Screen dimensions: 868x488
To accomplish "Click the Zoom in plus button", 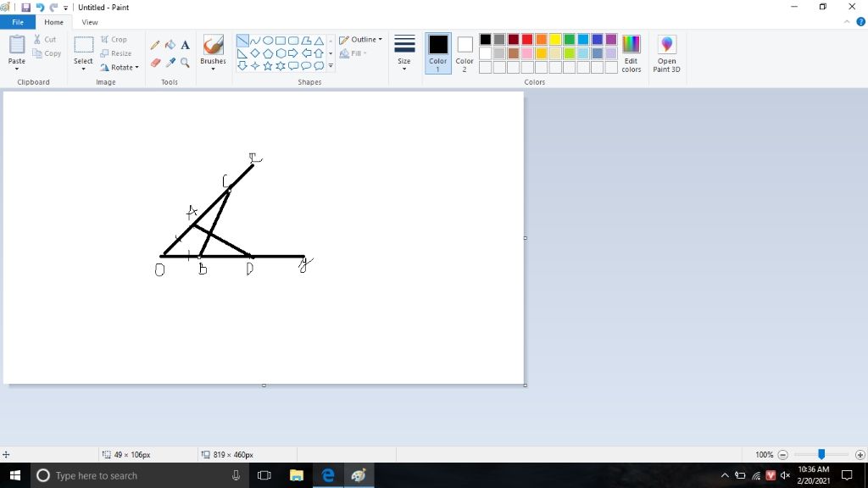I will pos(860,455).
